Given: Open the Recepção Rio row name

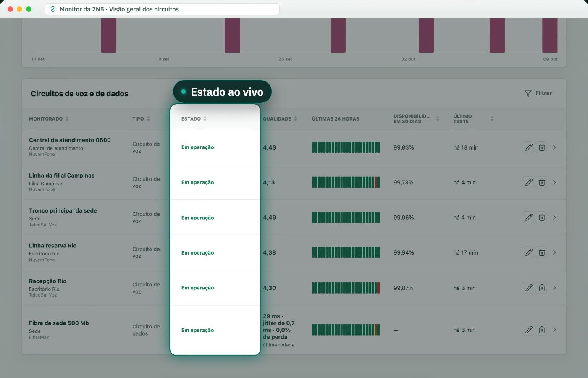Looking at the screenshot, I should pos(48,281).
